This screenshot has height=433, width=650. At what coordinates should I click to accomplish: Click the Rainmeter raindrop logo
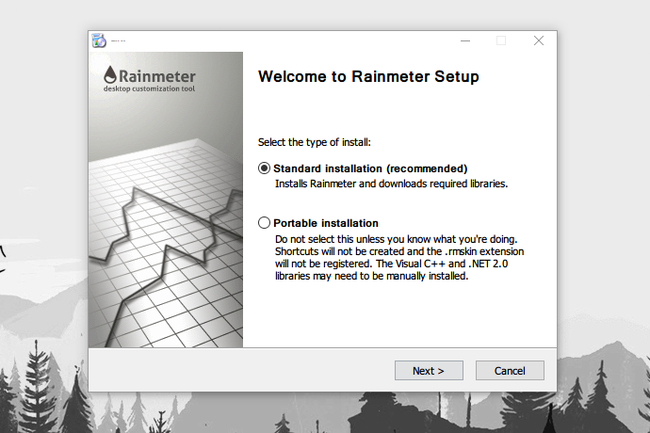tap(110, 75)
